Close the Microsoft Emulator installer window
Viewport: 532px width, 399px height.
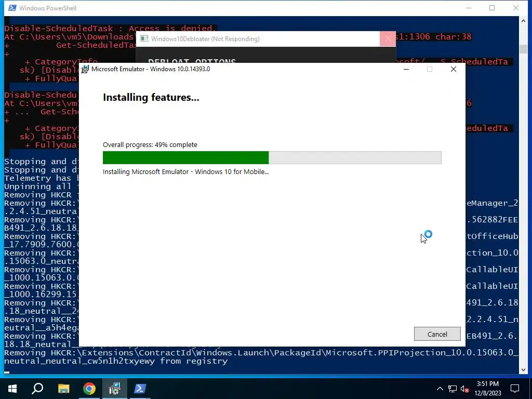(x=453, y=69)
